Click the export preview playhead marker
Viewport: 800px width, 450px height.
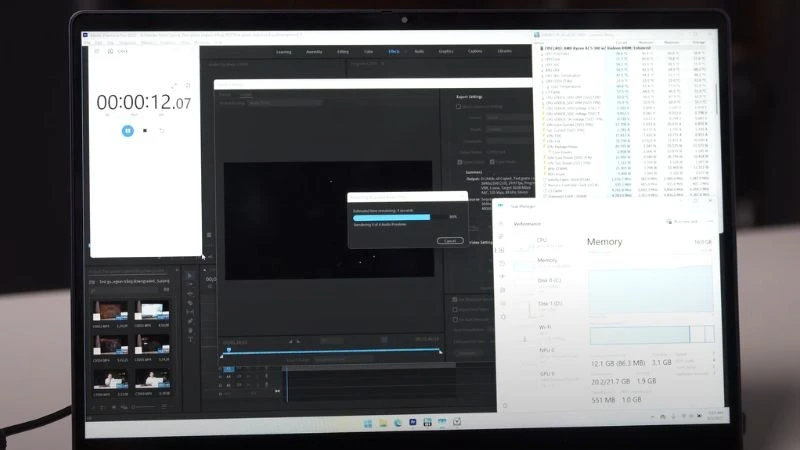tap(229, 349)
